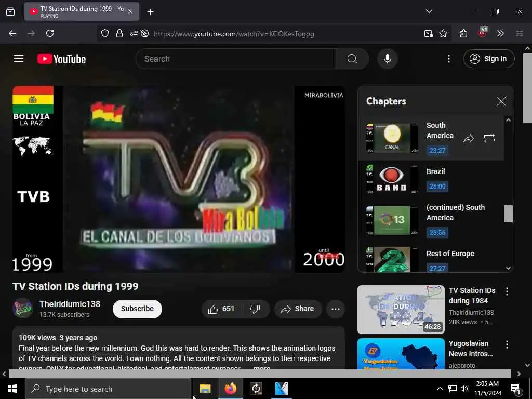Viewport: 532px width, 399px height.
Task: Close the TV Station IDs tab
Action: 130,11
